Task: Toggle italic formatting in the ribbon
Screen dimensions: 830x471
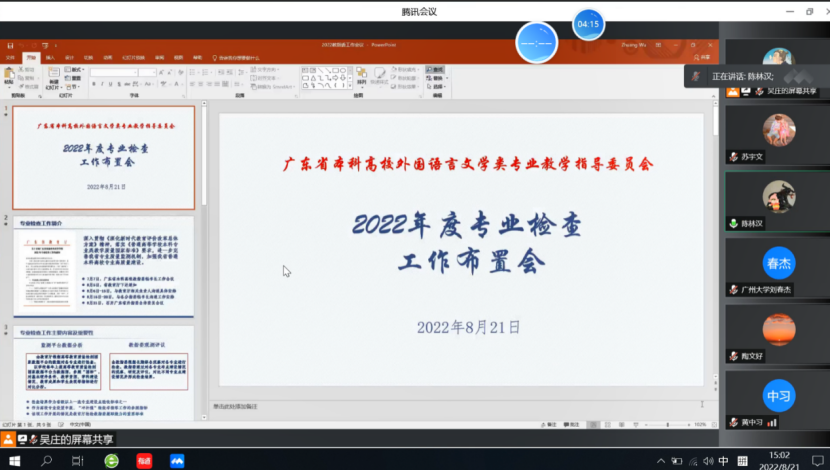Action: [x=103, y=86]
